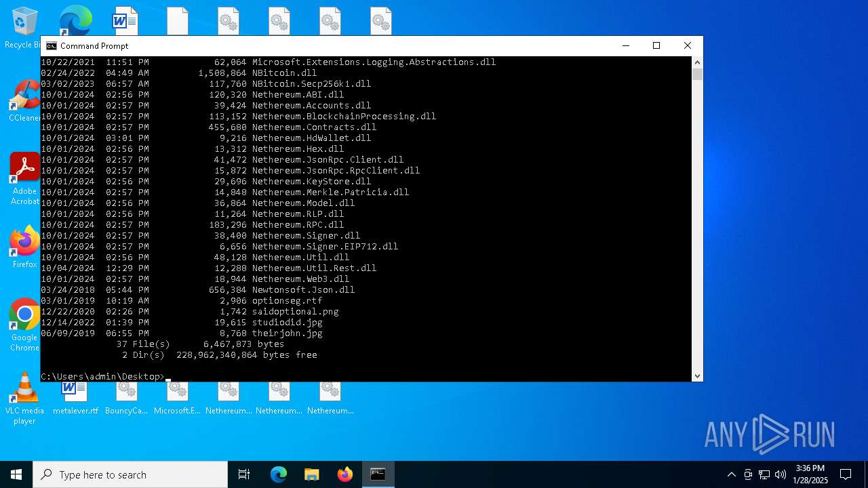Click the 37 File(s) summary line
The image size is (868, 488).
click(x=200, y=344)
